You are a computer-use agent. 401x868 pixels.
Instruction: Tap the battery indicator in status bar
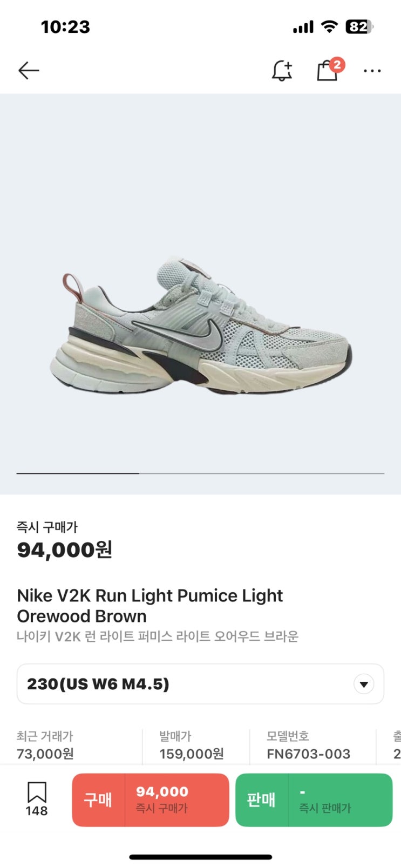pyautogui.click(x=359, y=27)
